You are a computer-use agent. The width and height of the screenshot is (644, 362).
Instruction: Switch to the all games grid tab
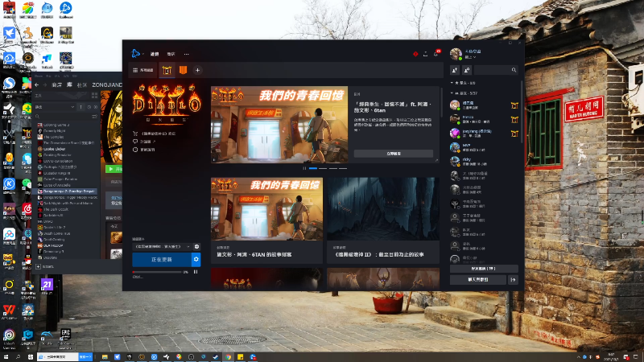[x=143, y=70]
